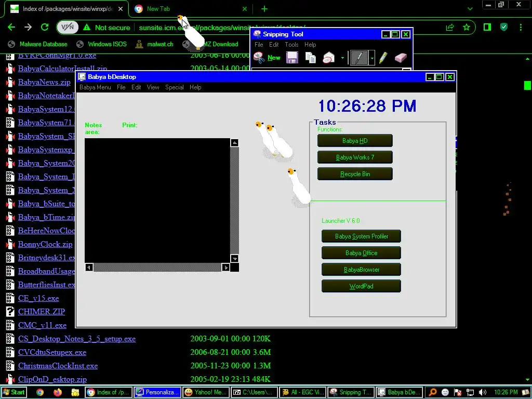532x399 pixels.
Task: Open the Help menu in Babya bDesktop
Action: tap(195, 87)
